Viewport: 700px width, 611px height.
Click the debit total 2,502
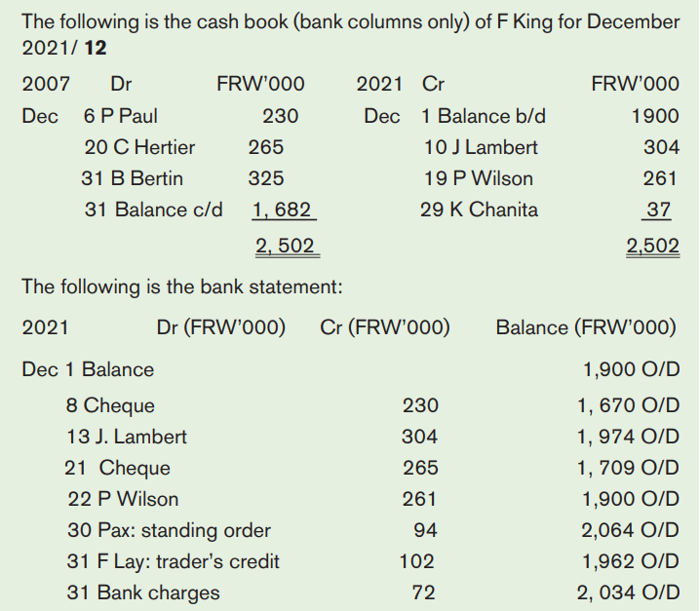286,246
